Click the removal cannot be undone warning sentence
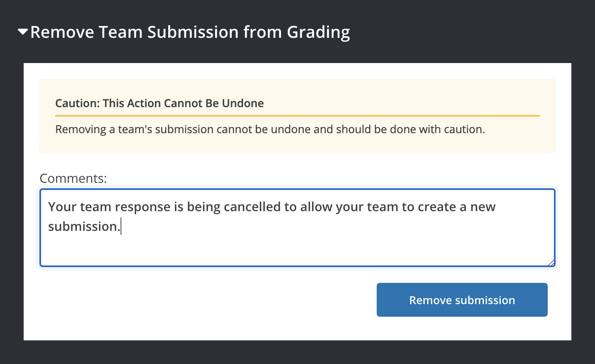Screen dimensions: 595x364 270,129
